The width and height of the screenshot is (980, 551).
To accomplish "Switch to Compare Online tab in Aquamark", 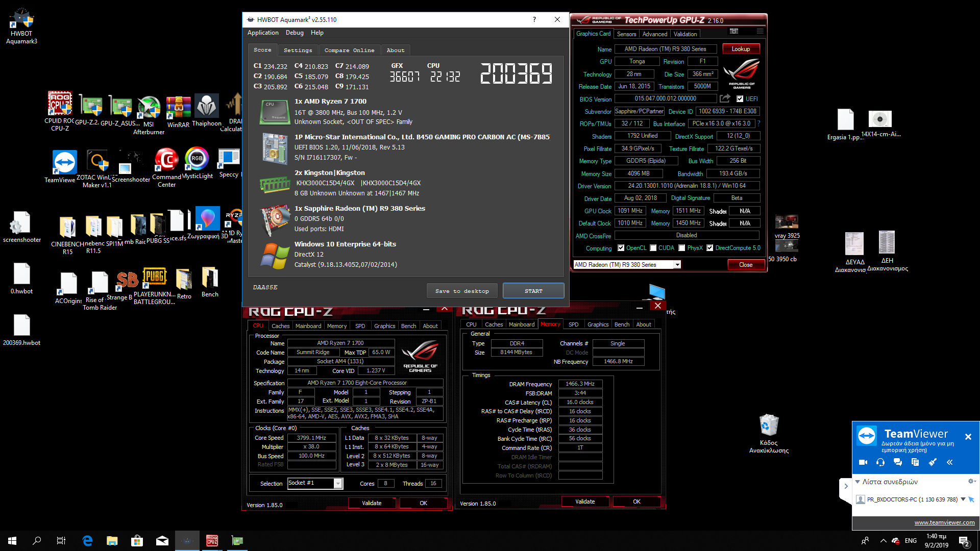I will [350, 50].
